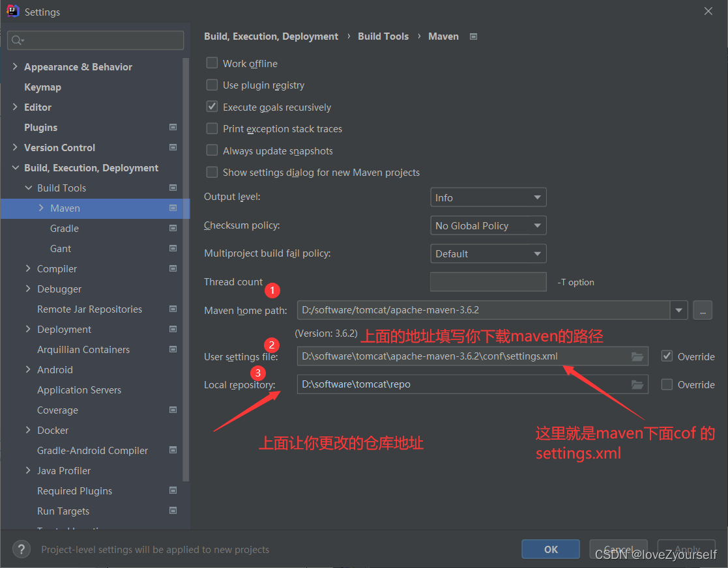
Task: Click project-level icon next to Deployment
Action: (173, 329)
